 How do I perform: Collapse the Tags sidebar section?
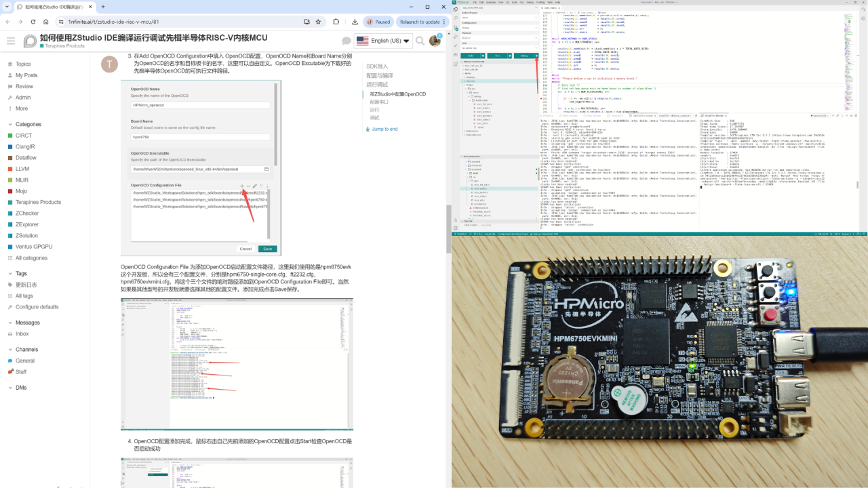click(17, 273)
